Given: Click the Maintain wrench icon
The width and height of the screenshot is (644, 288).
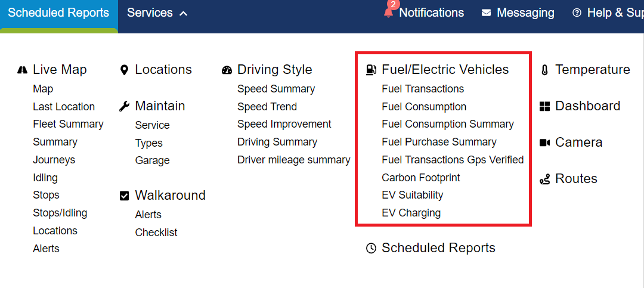Looking at the screenshot, I should 124,106.
